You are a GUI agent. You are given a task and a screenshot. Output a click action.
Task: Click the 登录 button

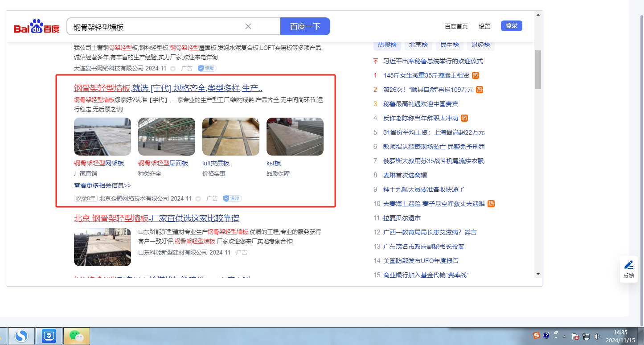pyautogui.click(x=512, y=26)
